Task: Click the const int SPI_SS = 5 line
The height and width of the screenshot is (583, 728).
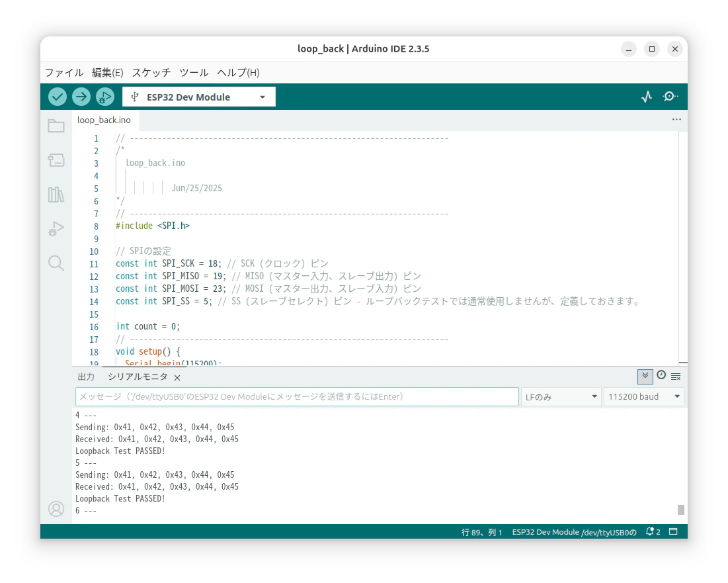Action: click(x=378, y=301)
